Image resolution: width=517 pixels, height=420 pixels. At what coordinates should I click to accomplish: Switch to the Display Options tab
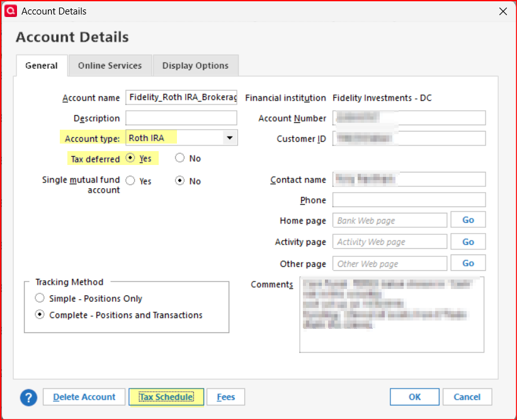195,65
